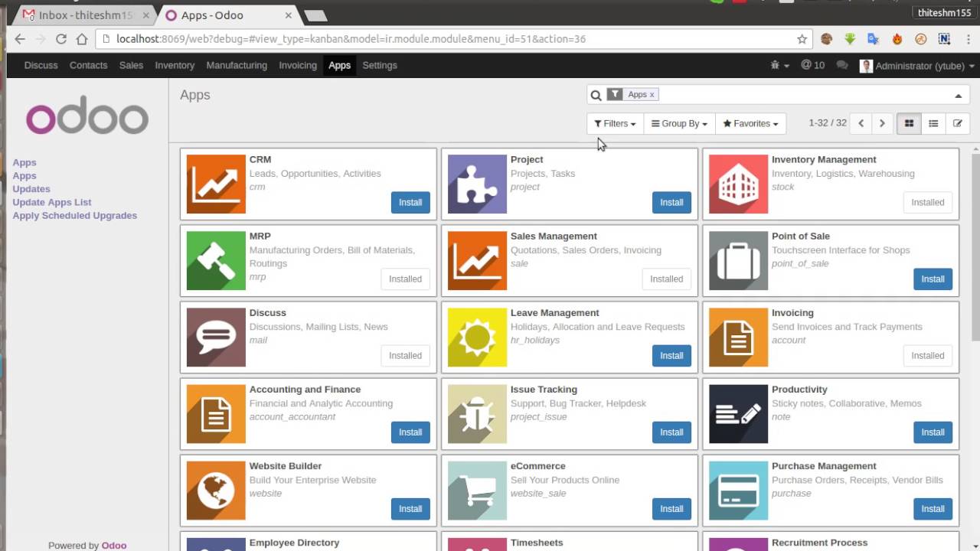Reload the browser page

[61, 39]
